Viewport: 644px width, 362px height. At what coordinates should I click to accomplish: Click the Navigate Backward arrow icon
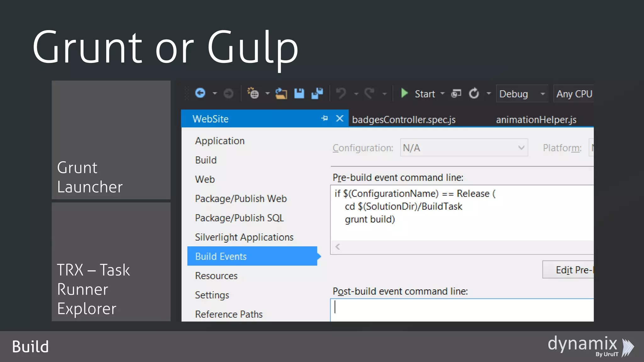tap(200, 93)
